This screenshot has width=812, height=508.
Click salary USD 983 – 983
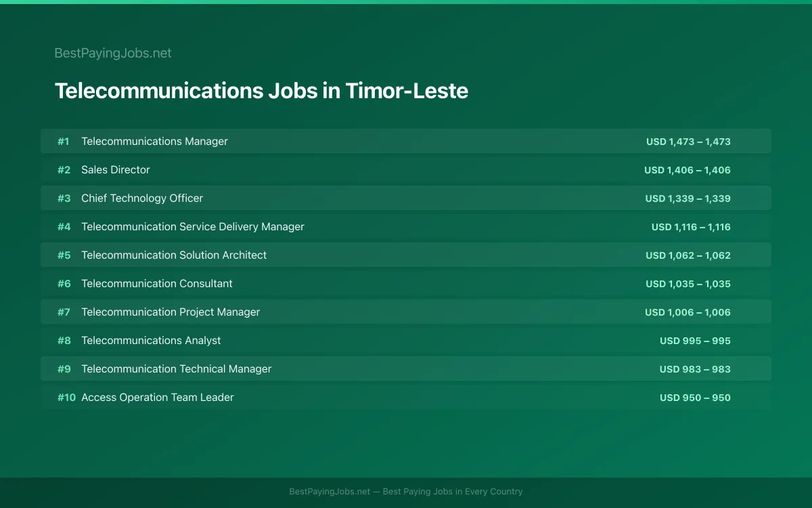pyautogui.click(x=695, y=369)
